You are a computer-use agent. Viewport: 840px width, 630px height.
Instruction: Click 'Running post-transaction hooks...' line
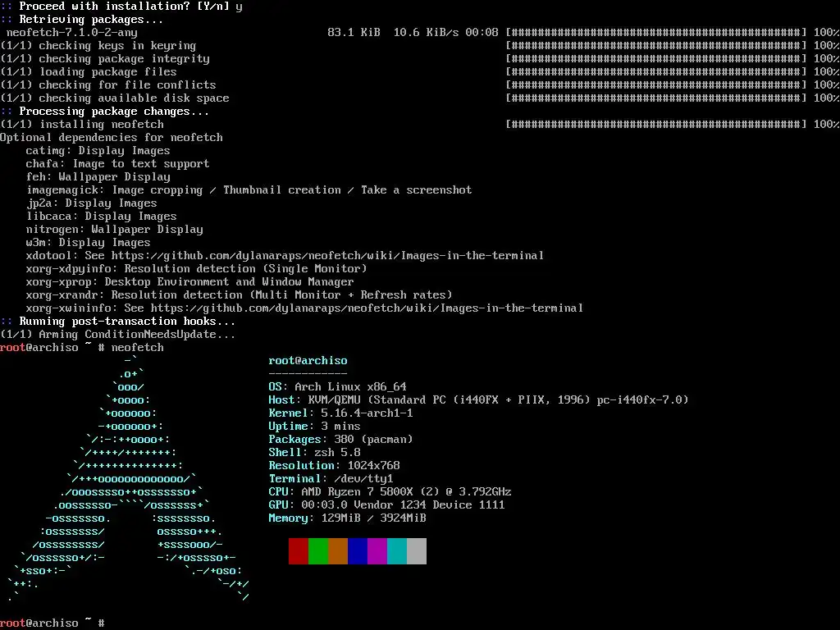(x=118, y=322)
